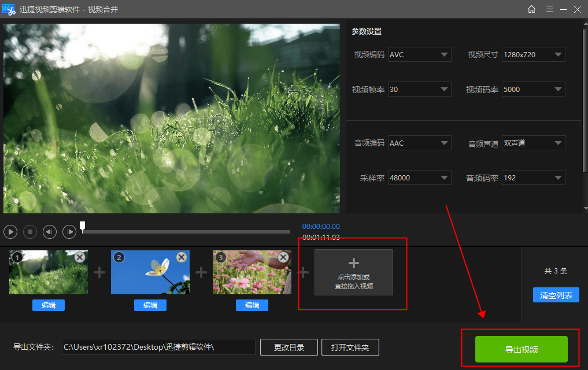
Task: Click the playback progress track
Action: [186, 232]
